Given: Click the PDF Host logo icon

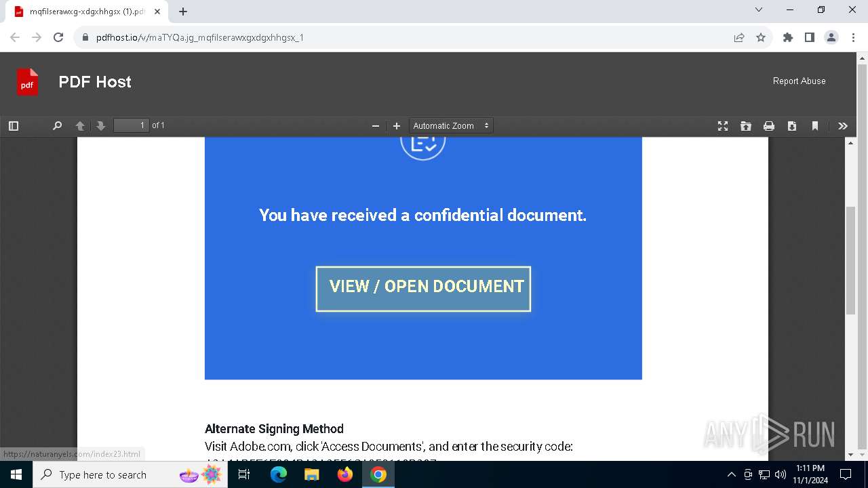Looking at the screenshot, I should (28, 82).
